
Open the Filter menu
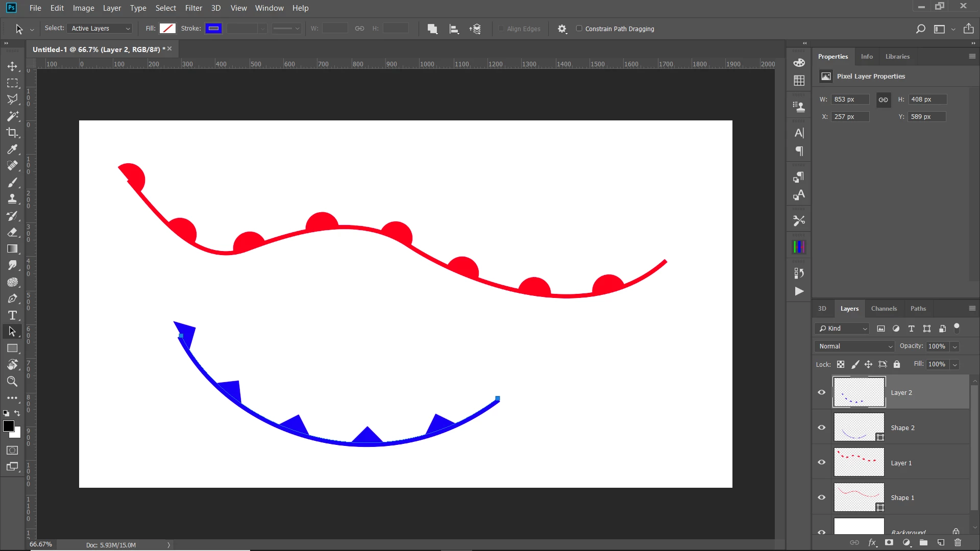(x=193, y=8)
